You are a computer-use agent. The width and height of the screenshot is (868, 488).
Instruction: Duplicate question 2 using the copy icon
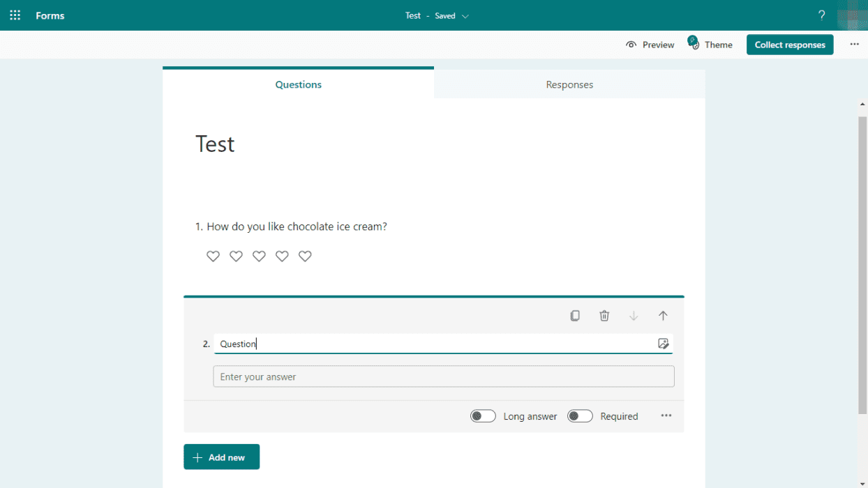(575, 315)
